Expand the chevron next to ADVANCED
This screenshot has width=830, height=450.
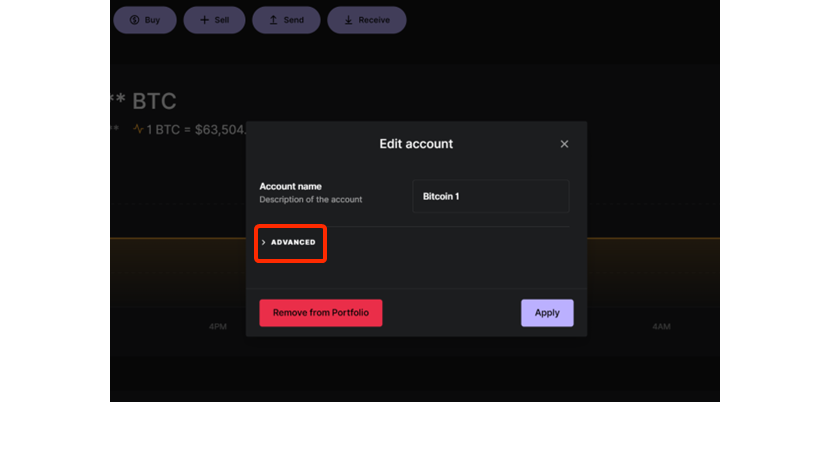pyautogui.click(x=264, y=242)
